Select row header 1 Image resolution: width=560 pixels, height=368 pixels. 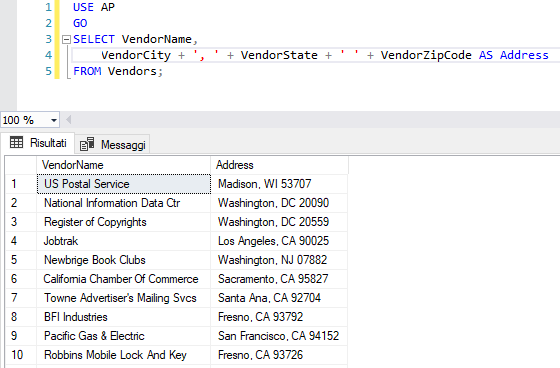click(x=21, y=184)
